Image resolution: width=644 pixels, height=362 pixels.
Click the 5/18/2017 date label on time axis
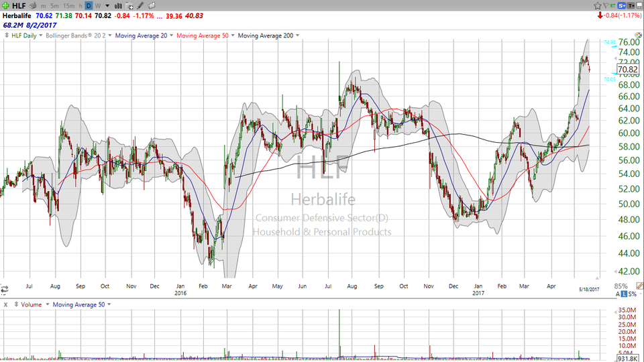tap(589, 290)
